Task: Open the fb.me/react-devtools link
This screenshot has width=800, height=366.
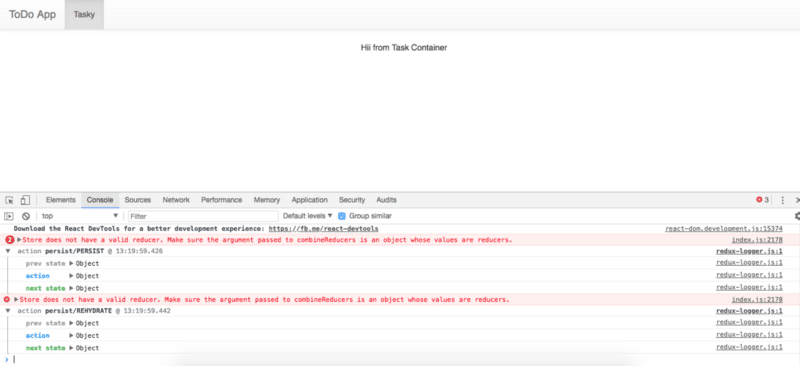Action: point(323,229)
